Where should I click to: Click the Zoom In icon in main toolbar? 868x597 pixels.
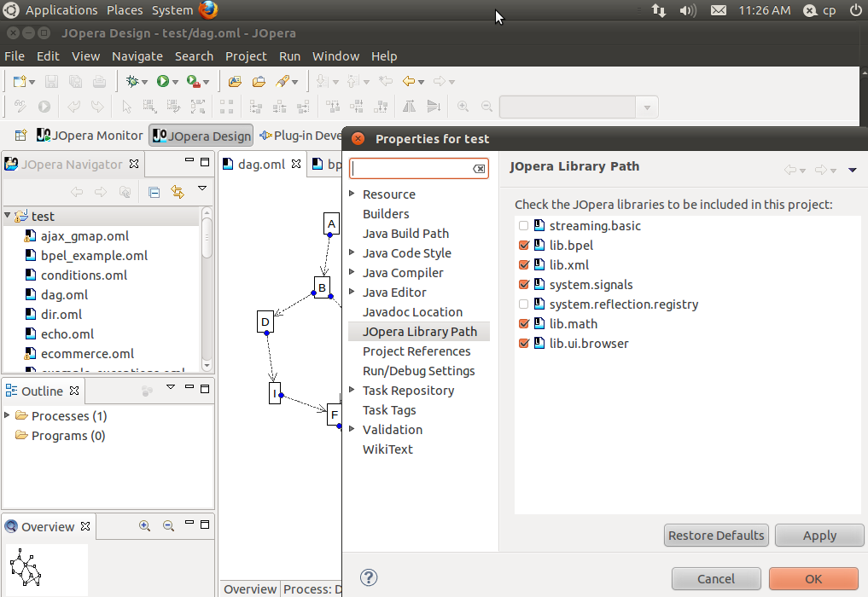point(463,107)
